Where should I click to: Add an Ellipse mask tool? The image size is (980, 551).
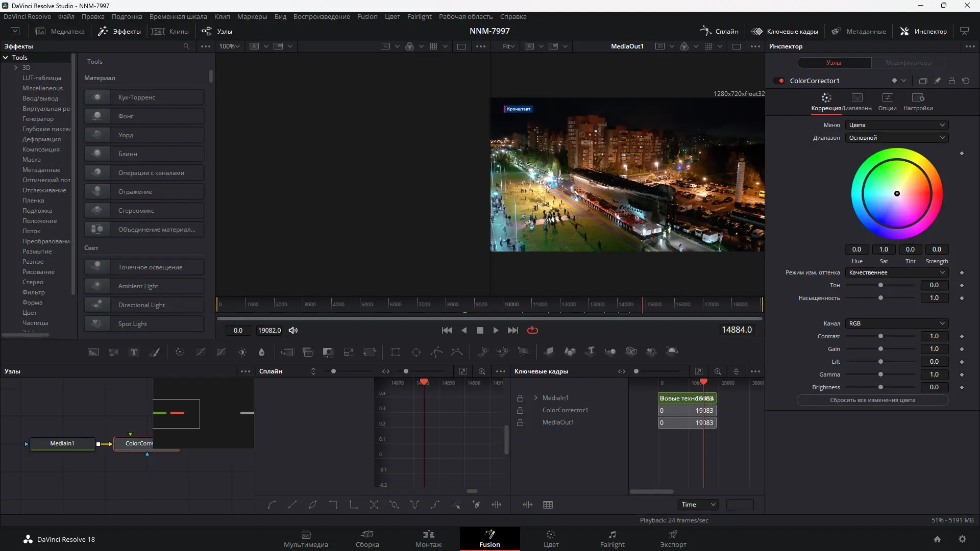coord(416,352)
